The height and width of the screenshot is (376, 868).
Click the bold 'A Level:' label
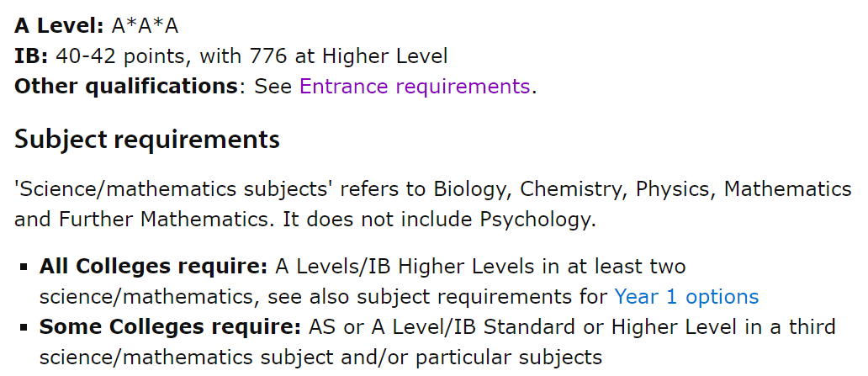pos(59,26)
